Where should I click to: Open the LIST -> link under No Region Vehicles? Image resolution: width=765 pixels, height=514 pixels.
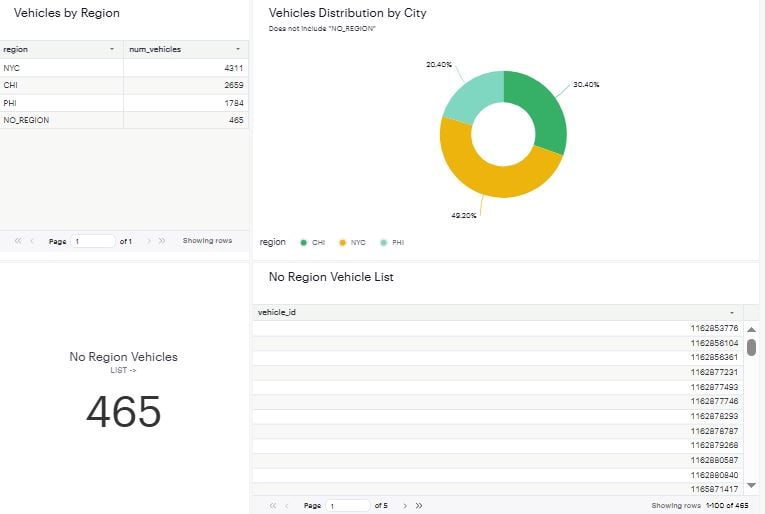pos(123,370)
